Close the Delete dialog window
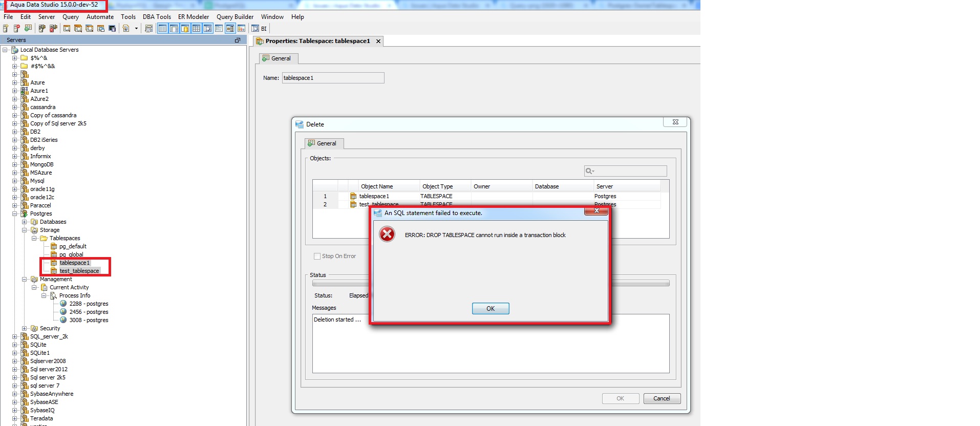 675,122
